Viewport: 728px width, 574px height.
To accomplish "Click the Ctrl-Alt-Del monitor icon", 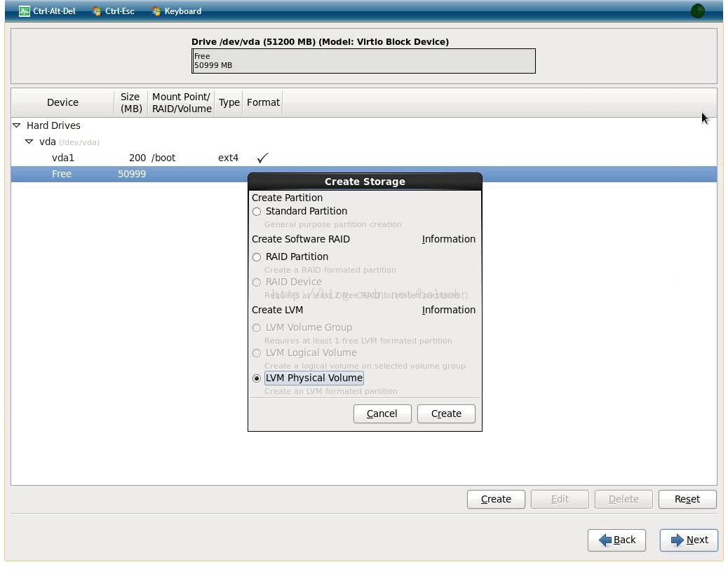I will click(x=24, y=11).
